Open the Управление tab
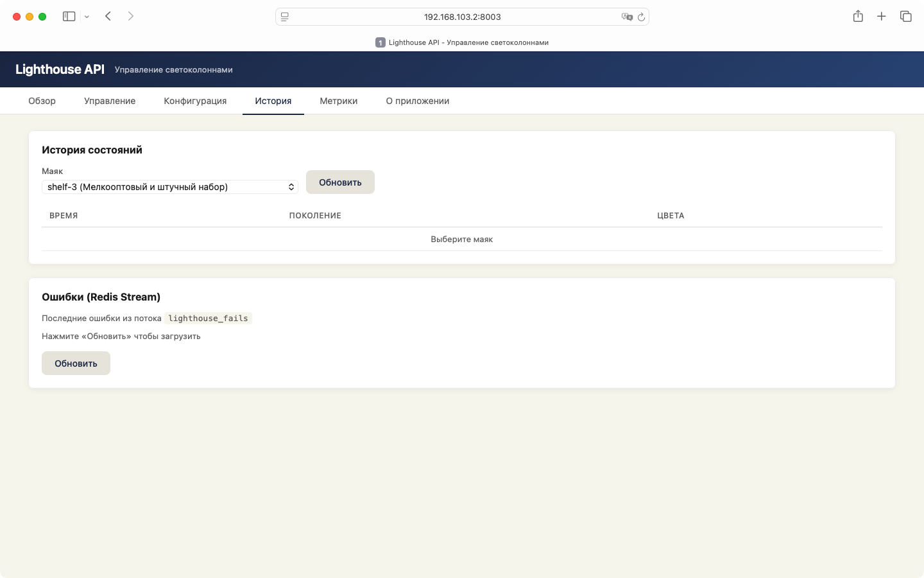The height and width of the screenshot is (578, 924). (110, 101)
